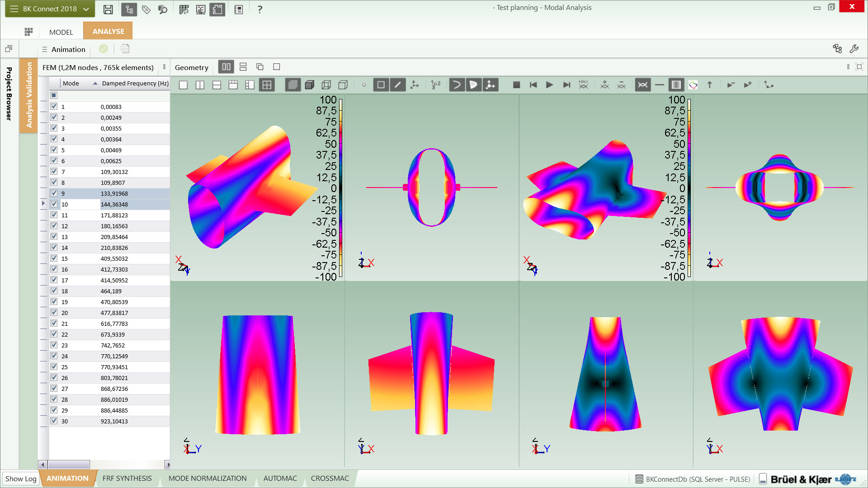The width and height of the screenshot is (868, 488).
Task: Select the wireframe cube display icon
Action: (326, 85)
